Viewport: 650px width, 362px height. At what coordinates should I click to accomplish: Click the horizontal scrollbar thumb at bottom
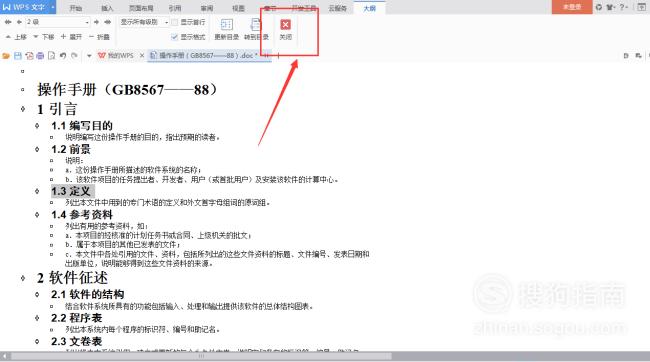(201, 356)
